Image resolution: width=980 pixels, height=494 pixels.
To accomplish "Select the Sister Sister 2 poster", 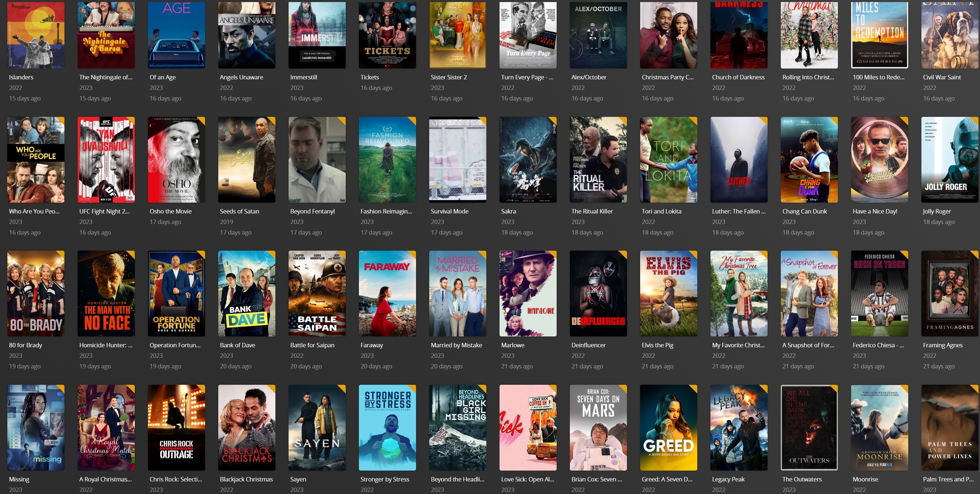I will pyautogui.click(x=458, y=35).
